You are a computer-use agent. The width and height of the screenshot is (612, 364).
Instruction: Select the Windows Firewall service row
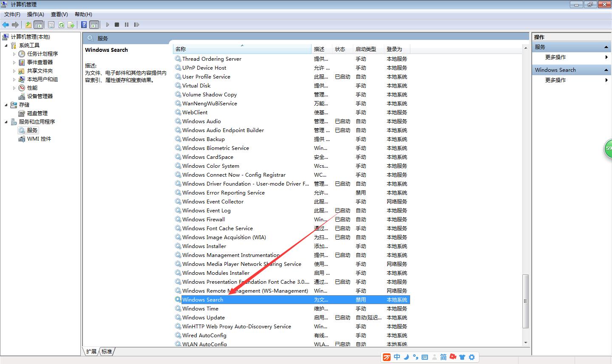click(x=292, y=220)
